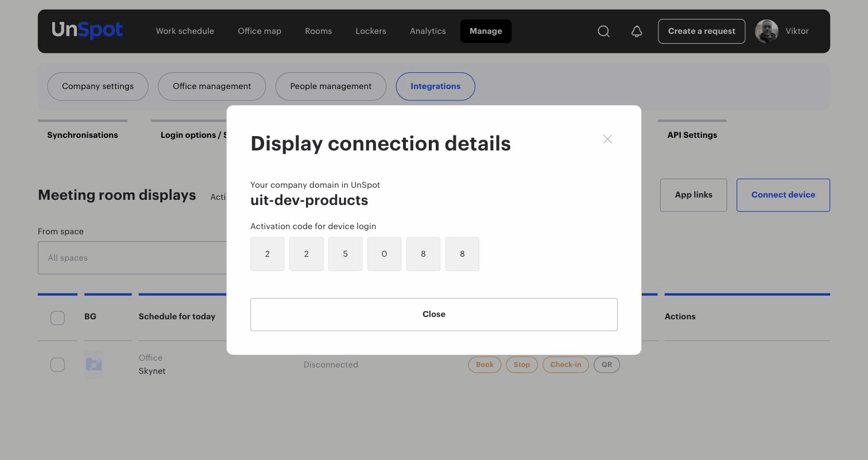The width and height of the screenshot is (868, 460).
Task: Click the Close button in dialog
Action: pyautogui.click(x=434, y=315)
